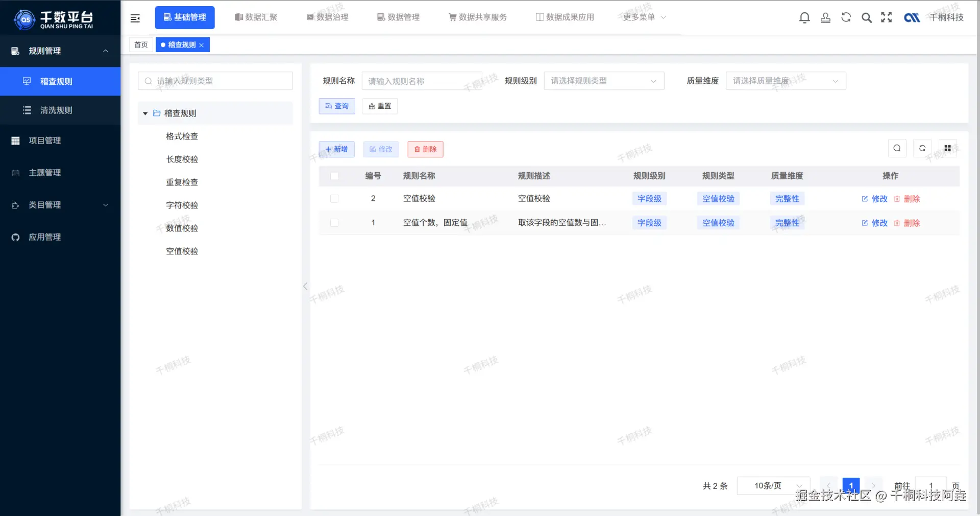Viewport: 980px width, 516px height.
Task: Select 格式检查 in the rule tree
Action: [x=182, y=136]
